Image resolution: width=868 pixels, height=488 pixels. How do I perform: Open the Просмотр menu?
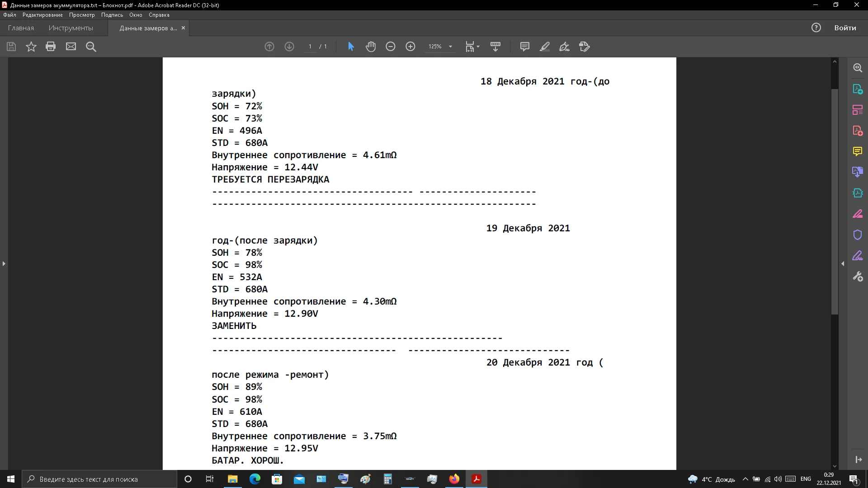[82, 15]
